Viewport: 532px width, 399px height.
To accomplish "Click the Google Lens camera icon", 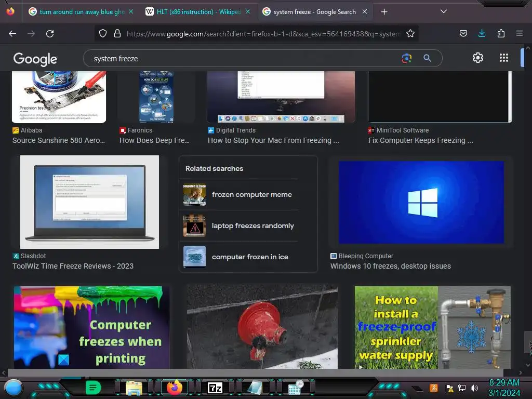I will point(406,58).
